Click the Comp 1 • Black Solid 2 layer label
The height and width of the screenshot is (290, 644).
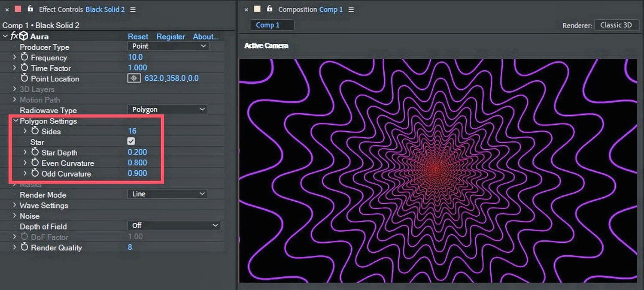[41, 25]
